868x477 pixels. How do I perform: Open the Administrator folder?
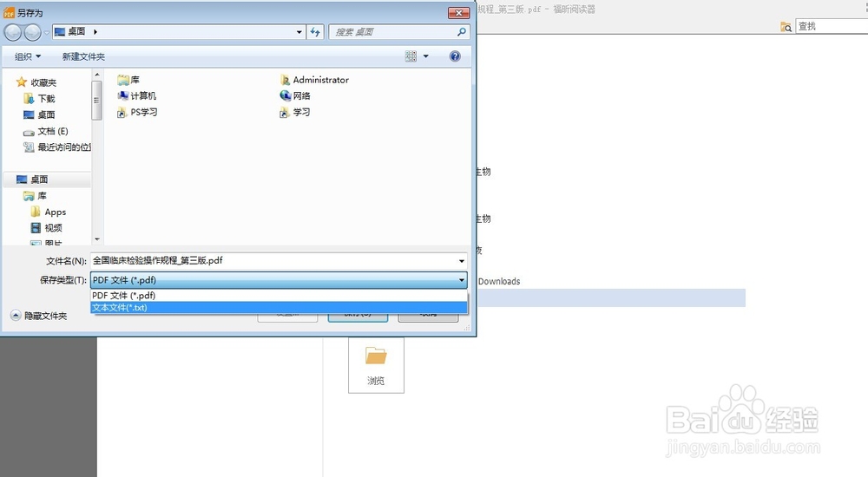(x=314, y=80)
